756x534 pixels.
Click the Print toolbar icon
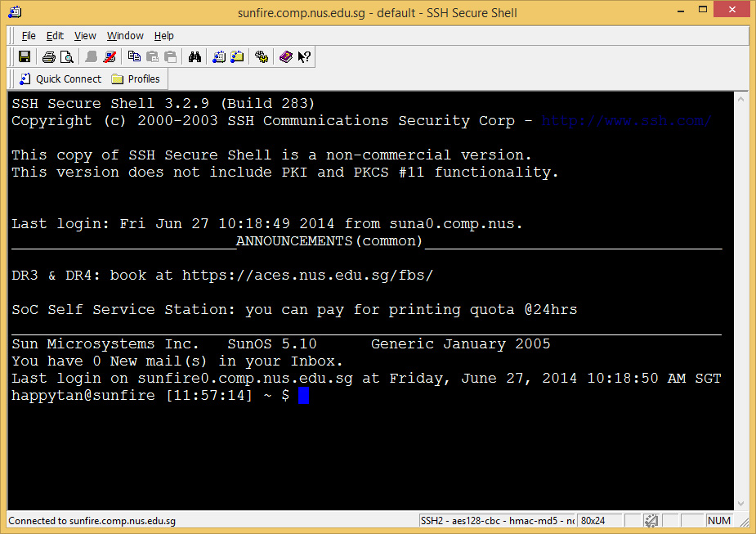pyautogui.click(x=49, y=57)
